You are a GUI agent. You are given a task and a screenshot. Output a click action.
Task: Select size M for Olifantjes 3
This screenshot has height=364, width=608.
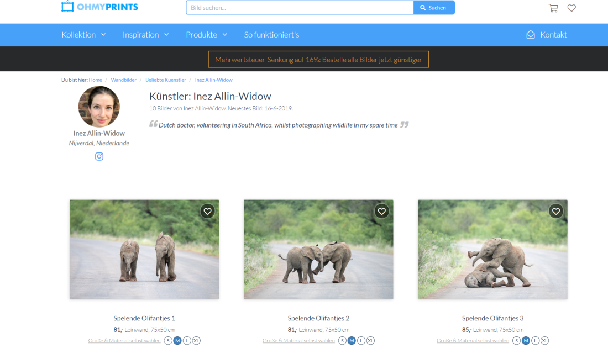526,341
